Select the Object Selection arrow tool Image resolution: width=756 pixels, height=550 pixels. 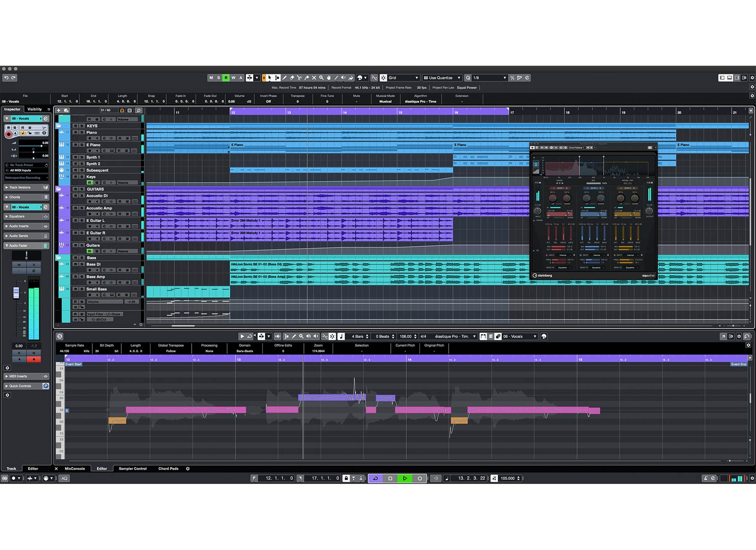pos(270,78)
